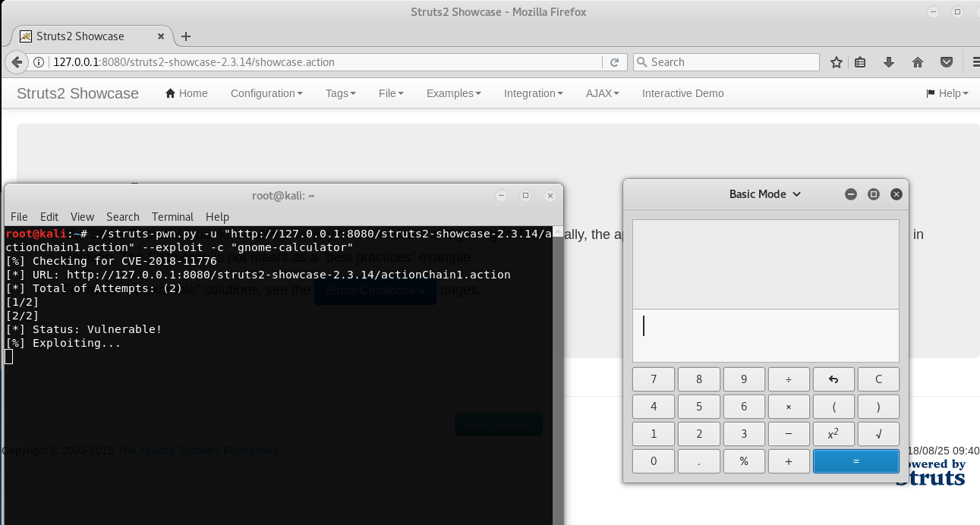Click the calculator plus key

(x=789, y=461)
